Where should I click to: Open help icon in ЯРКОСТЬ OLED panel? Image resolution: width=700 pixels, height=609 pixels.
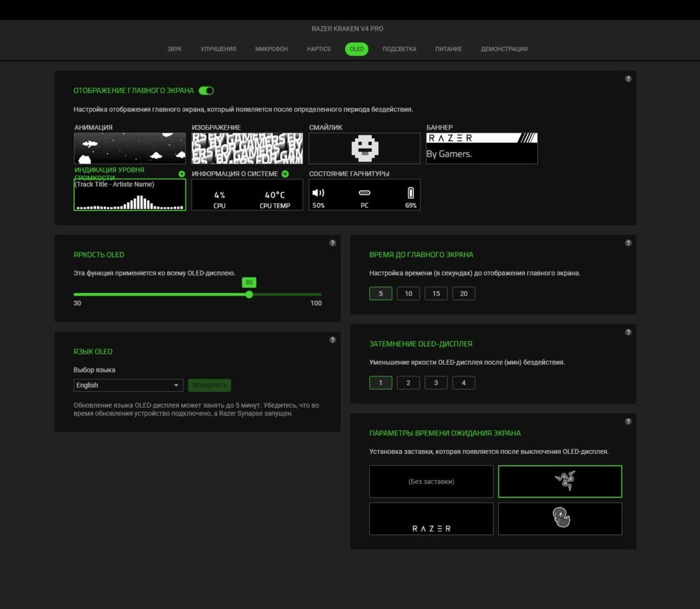[x=333, y=243]
